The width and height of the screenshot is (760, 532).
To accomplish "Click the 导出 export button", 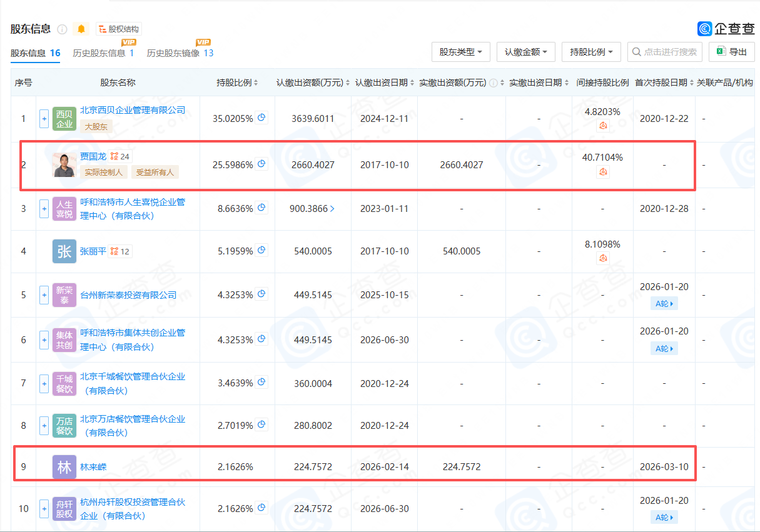I will click(731, 52).
